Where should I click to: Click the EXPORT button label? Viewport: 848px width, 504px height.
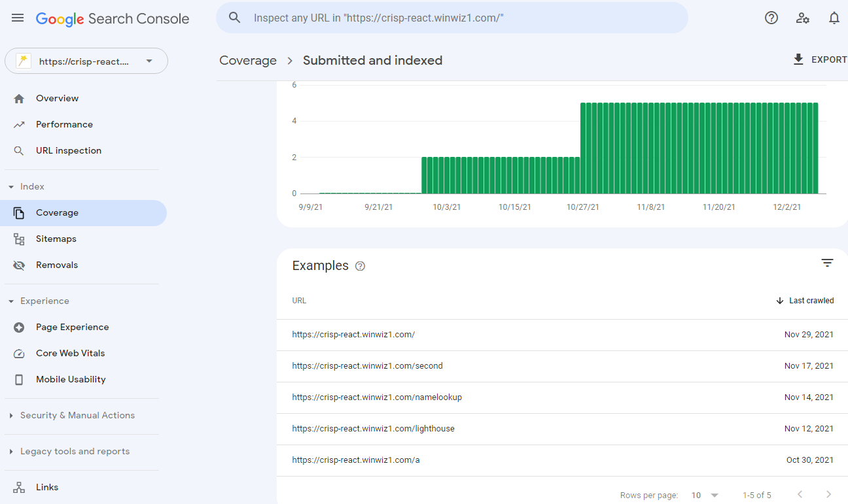coord(829,59)
